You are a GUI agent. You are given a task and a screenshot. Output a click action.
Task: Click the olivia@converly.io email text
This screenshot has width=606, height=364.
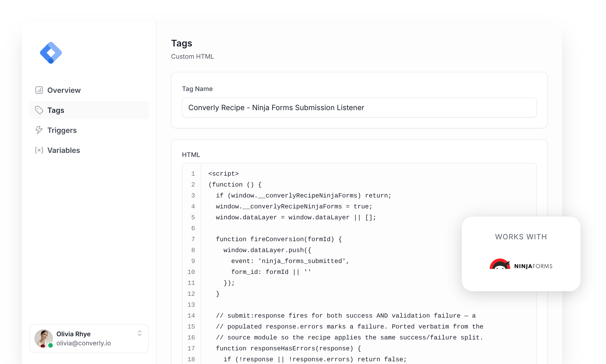coord(84,343)
